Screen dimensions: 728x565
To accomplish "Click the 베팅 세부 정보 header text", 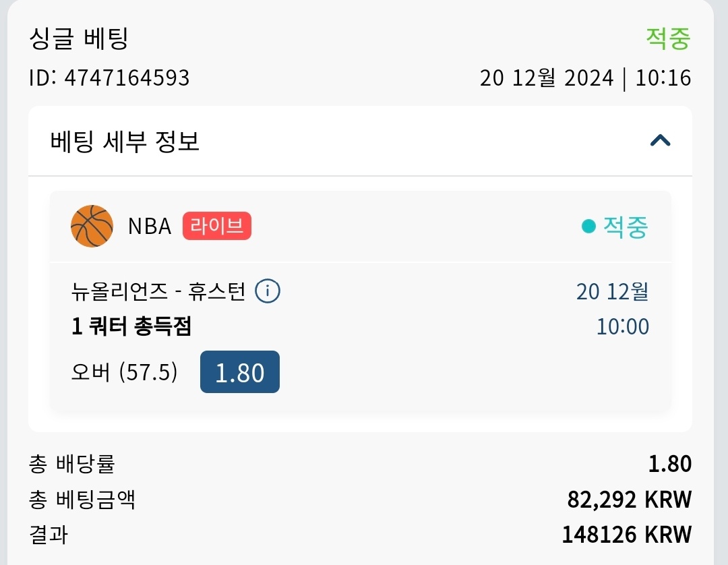I will [x=125, y=142].
